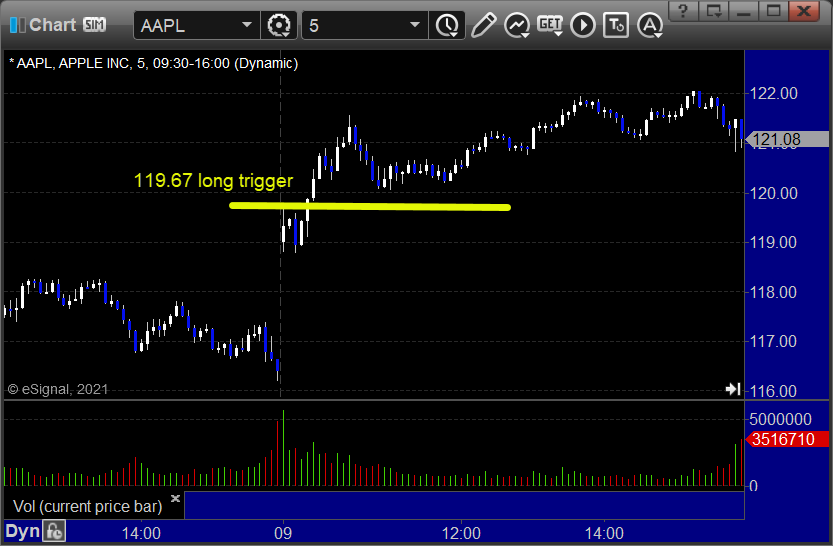Expand the interval dropdown arrow
The image size is (833, 546).
point(415,25)
